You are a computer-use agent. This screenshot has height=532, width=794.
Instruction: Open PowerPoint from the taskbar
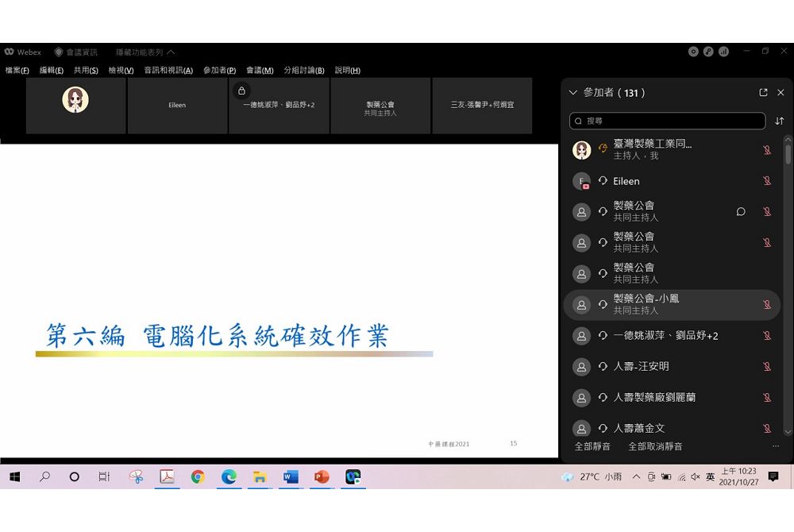tap(322, 476)
